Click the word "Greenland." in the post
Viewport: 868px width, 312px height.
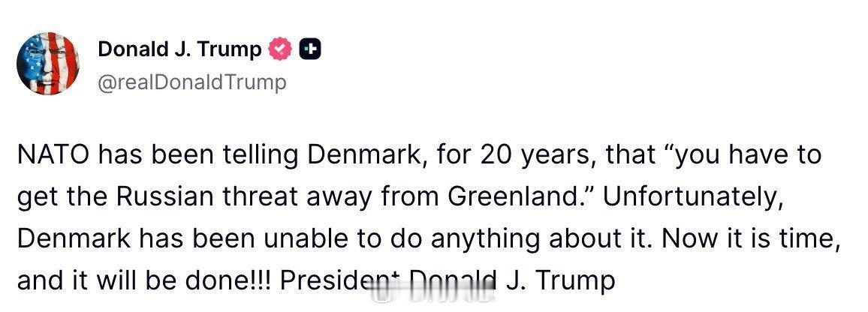[x=520, y=197]
